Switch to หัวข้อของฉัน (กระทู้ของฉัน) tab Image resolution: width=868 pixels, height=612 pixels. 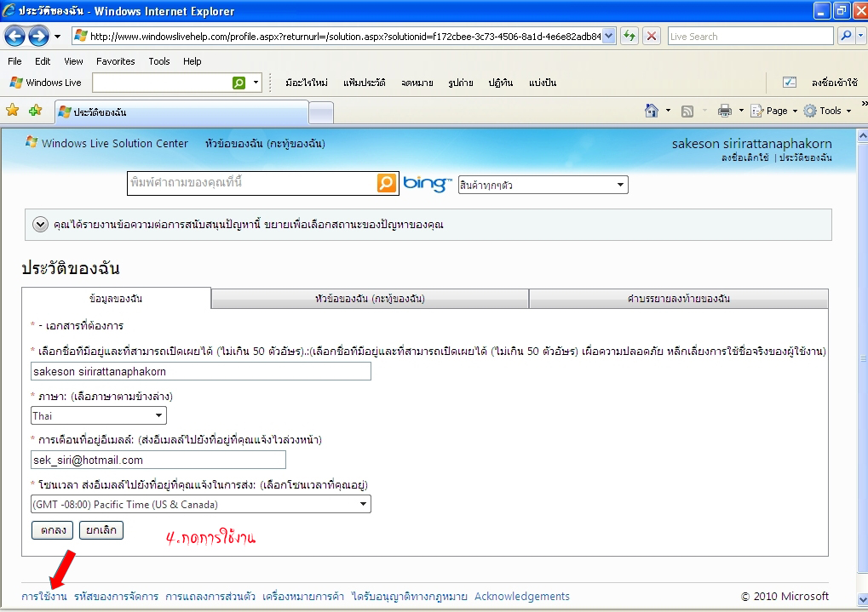[x=370, y=299]
